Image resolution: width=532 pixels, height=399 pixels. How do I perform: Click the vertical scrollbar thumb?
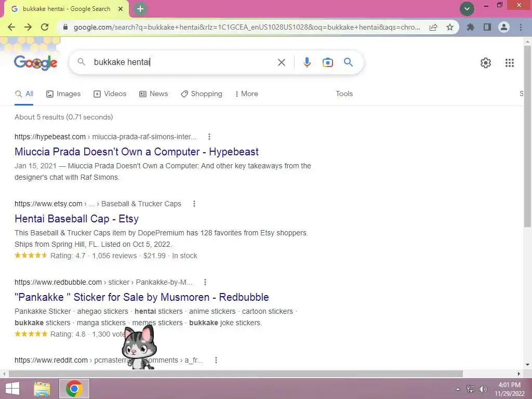(527, 136)
